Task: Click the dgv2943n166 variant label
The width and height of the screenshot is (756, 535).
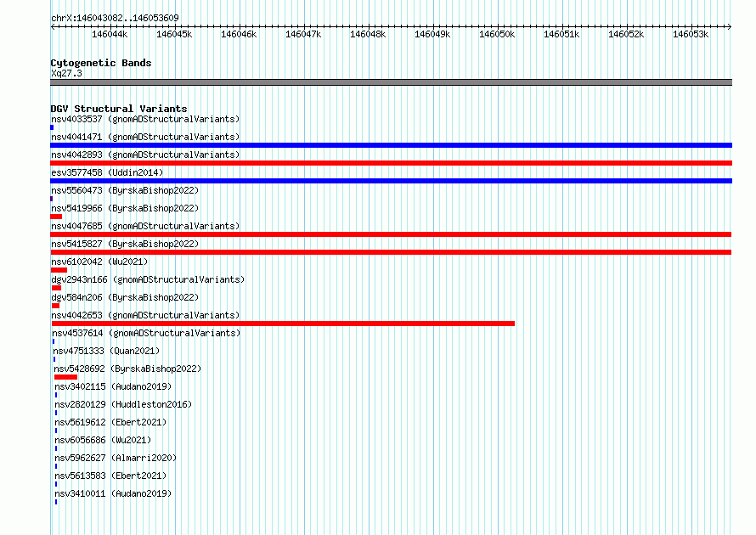Action: click(148, 279)
